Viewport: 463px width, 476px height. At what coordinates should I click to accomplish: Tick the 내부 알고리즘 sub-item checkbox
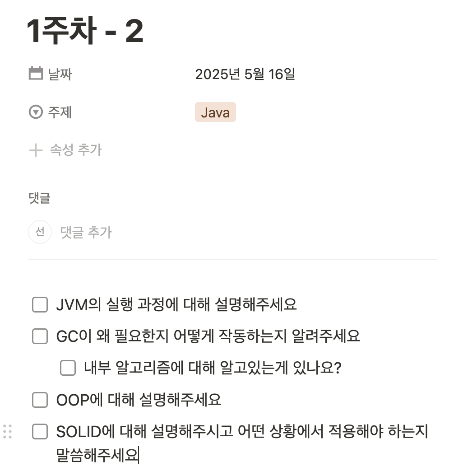pyautogui.click(x=68, y=368)
